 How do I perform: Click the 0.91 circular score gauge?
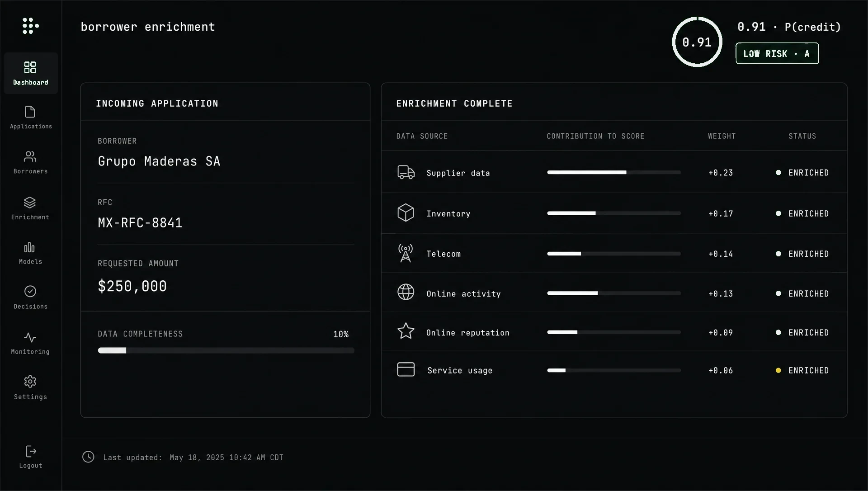pos(697,42)
